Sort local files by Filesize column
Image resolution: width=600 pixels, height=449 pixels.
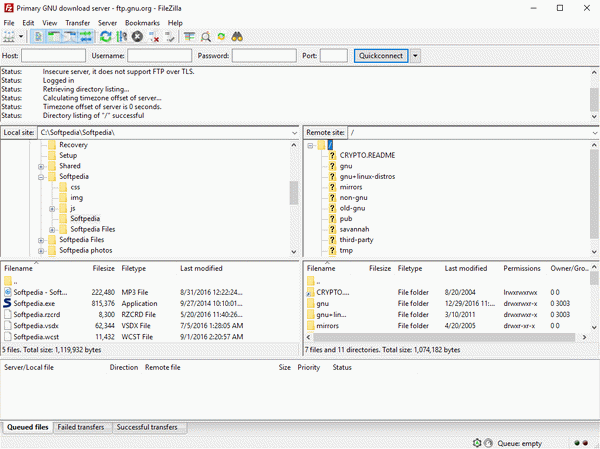(103, 268)
